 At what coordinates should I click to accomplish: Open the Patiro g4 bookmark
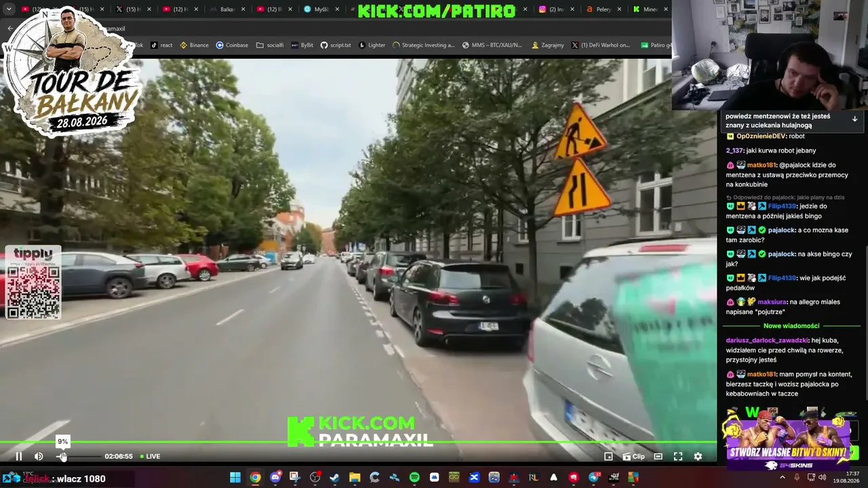click(x=655, y=45)
